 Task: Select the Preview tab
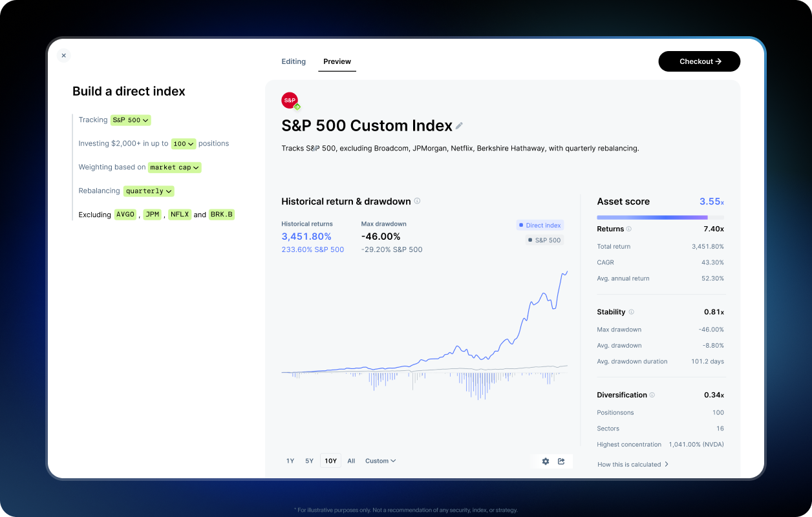[x=337, y=61]
